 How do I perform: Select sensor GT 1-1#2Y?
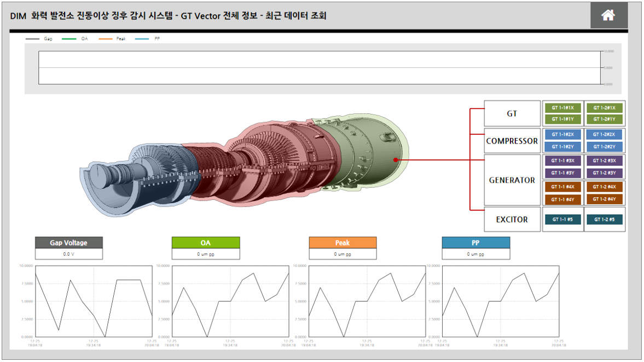point(562,147)
